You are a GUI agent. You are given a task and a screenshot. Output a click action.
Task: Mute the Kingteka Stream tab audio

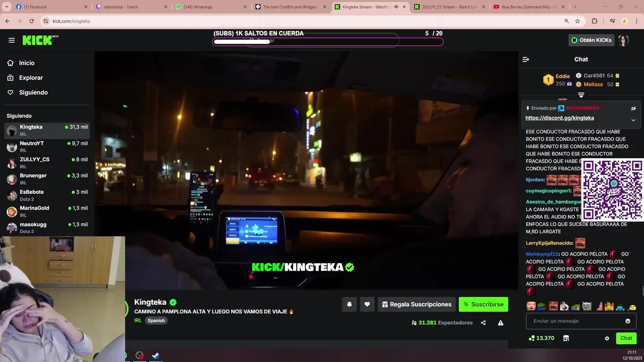(x=396, y=7)
